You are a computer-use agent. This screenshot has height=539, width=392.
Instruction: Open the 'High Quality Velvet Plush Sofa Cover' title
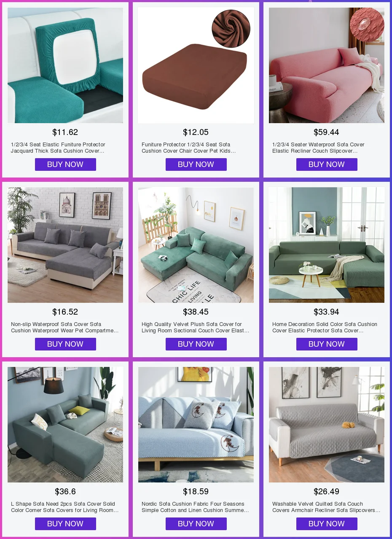pos(196,327)
